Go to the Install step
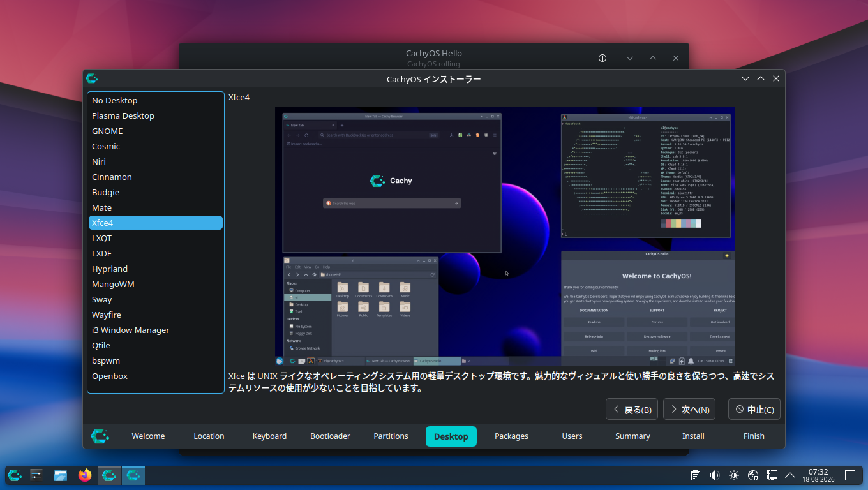The height and width of the screenshot is (490, 868). (693, 436)
